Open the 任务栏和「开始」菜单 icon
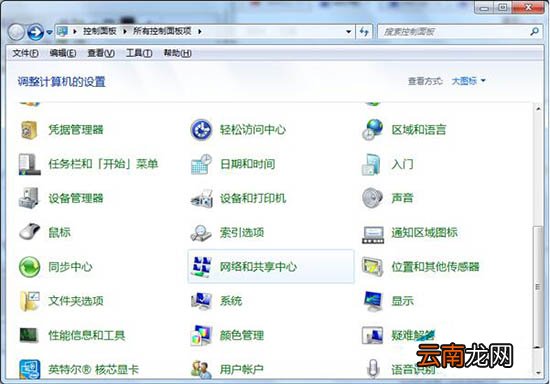This screenshot has width=550, height=384. [29, 164]
